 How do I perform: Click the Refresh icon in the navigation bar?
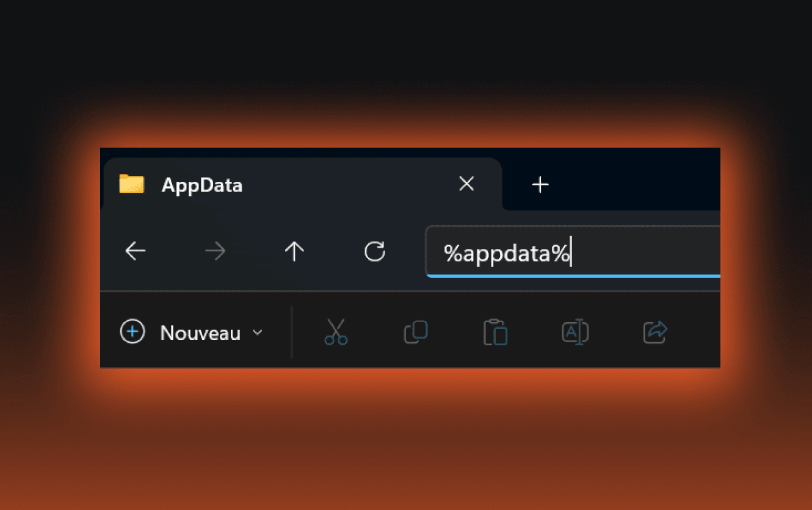(374, 251)
